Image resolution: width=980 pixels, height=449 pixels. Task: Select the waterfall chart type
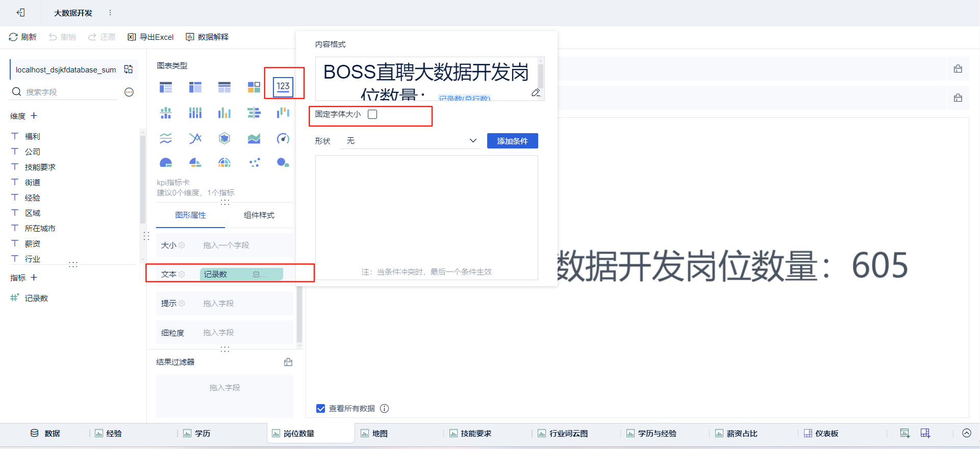[x=283, y=113]
